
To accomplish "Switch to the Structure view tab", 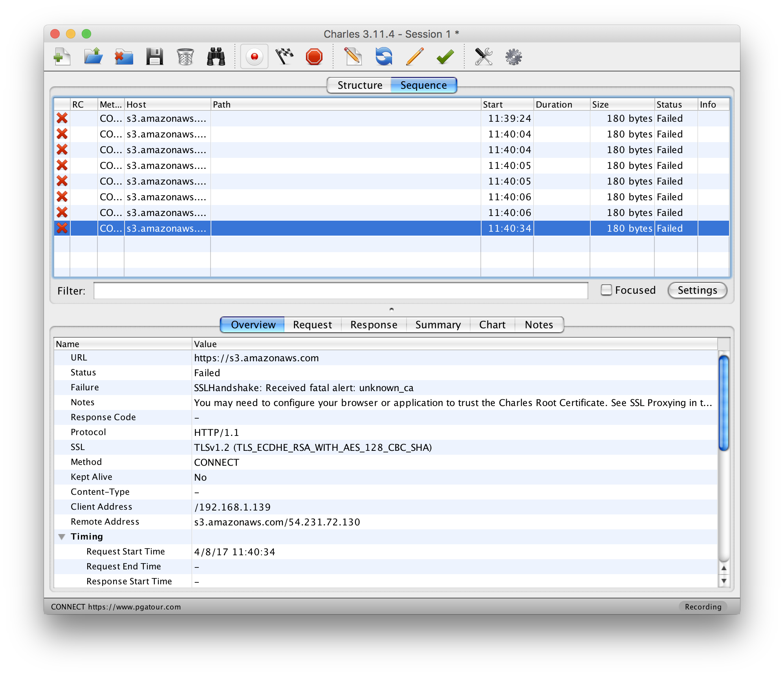I will pyautogui.click(x=360, y=85).
